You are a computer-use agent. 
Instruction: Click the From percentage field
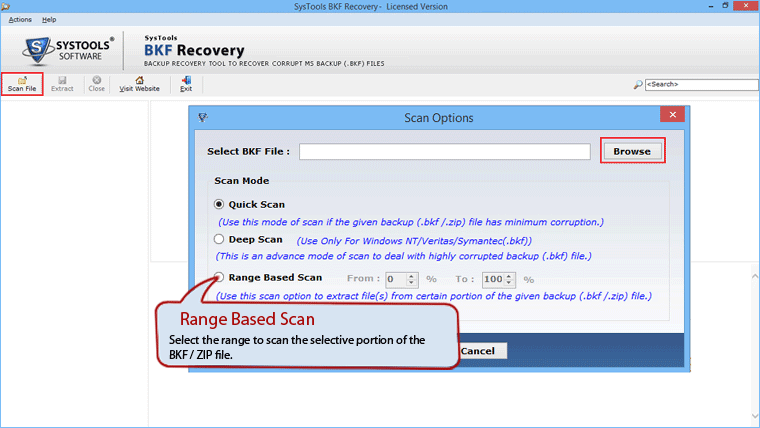[x=396, y=279]
